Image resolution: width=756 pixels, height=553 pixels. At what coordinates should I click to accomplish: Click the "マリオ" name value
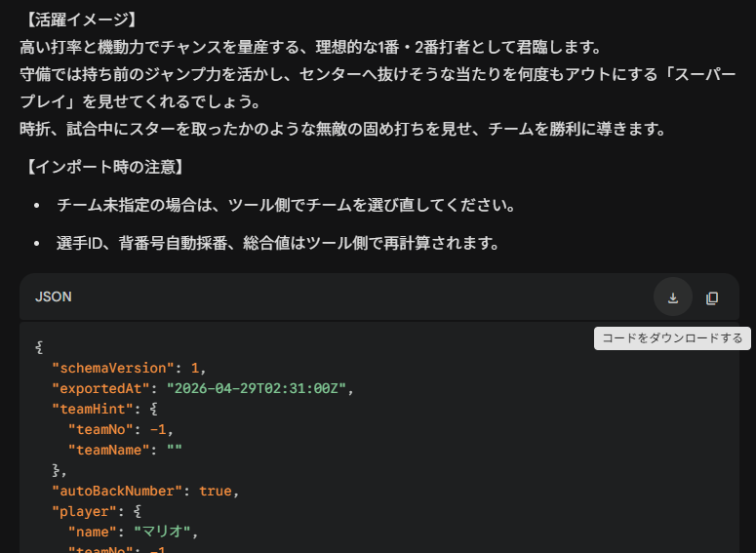click(163, 532)
